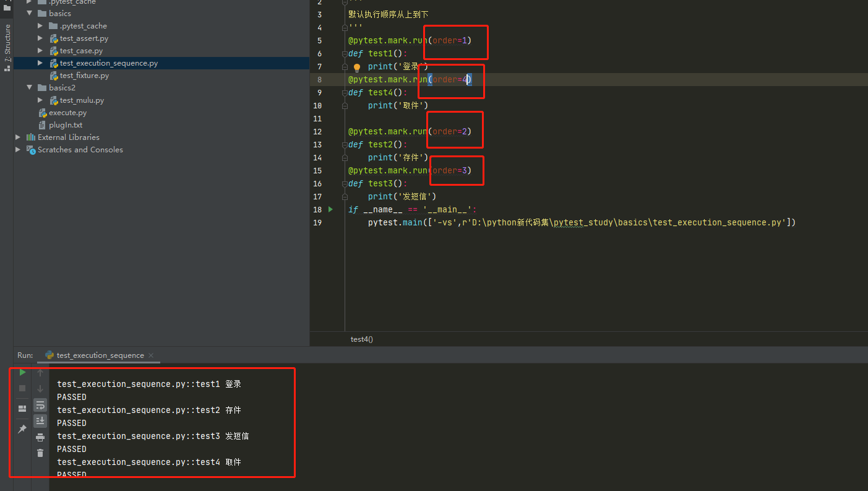
Task: Click line number 15 in the gutter
Action: coord(317,170)
